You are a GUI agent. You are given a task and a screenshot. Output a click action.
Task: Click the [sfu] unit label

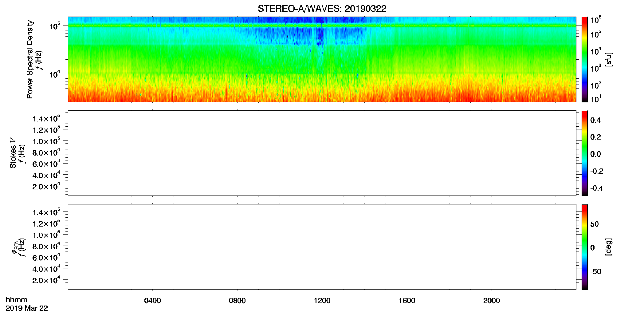click(x=608, y=59)
